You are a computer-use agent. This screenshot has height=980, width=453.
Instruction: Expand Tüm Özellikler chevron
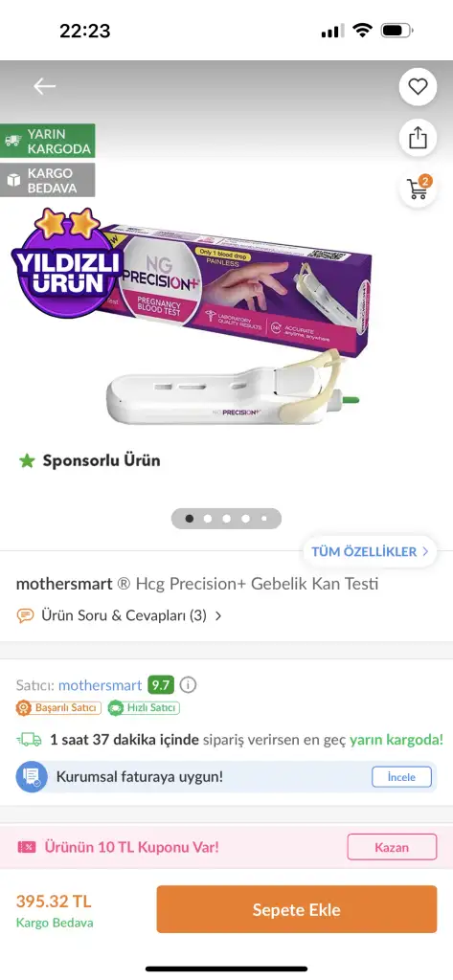pyautogui.click(x=370, y=551)
